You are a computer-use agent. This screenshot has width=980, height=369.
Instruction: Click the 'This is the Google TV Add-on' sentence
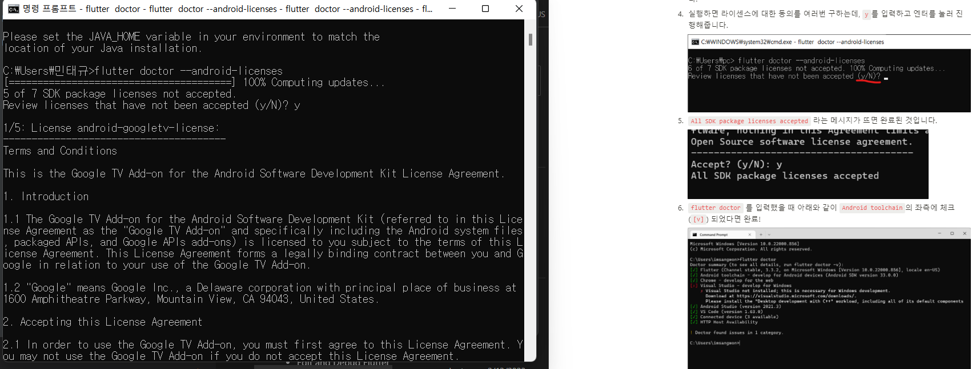[254, 173]
